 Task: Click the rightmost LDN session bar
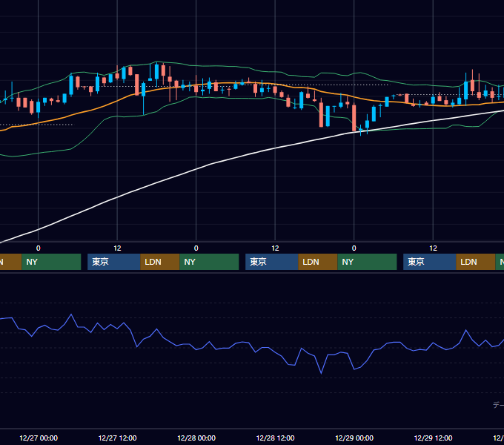pos(476,262)
